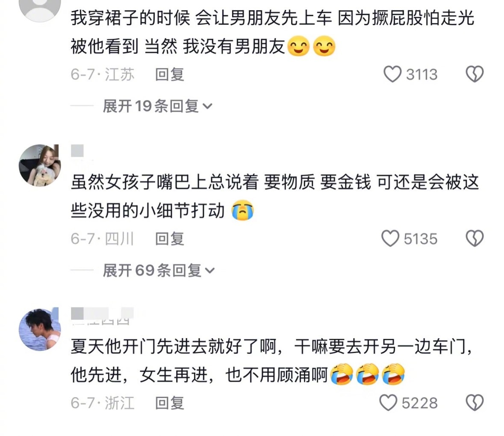The height and width of the screenshot is (436, 504).
Task: Like the comment with 3113 likes
Action: tap(392, 74)
